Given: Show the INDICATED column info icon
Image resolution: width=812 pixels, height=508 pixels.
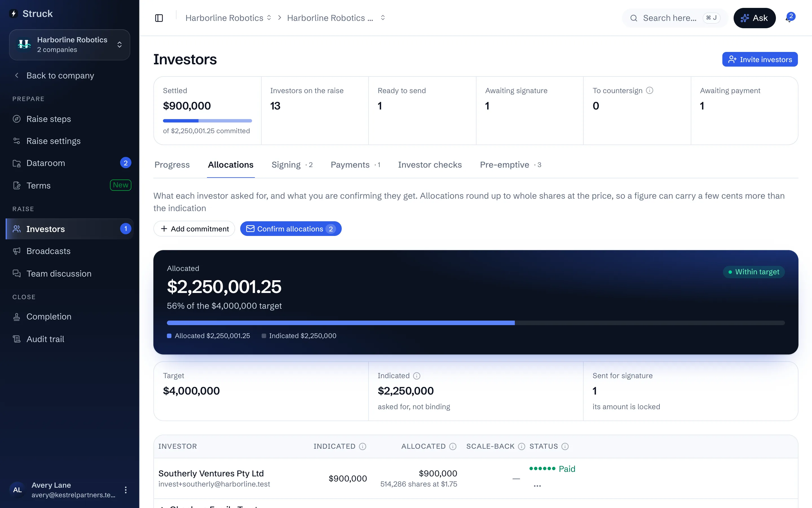Looking at the screenshot, I should 363,446.
